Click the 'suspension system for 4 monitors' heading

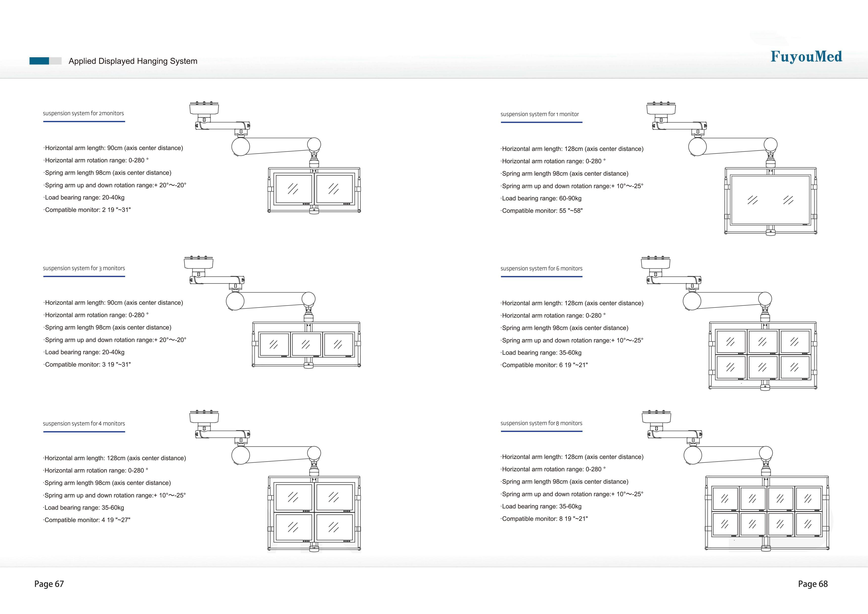[84, 424]
